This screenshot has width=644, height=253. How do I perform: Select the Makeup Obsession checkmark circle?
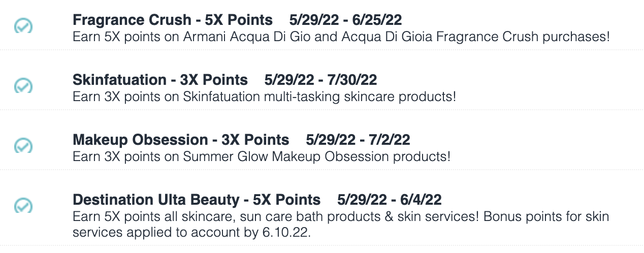pyautogui.click(x=23, y=145)
